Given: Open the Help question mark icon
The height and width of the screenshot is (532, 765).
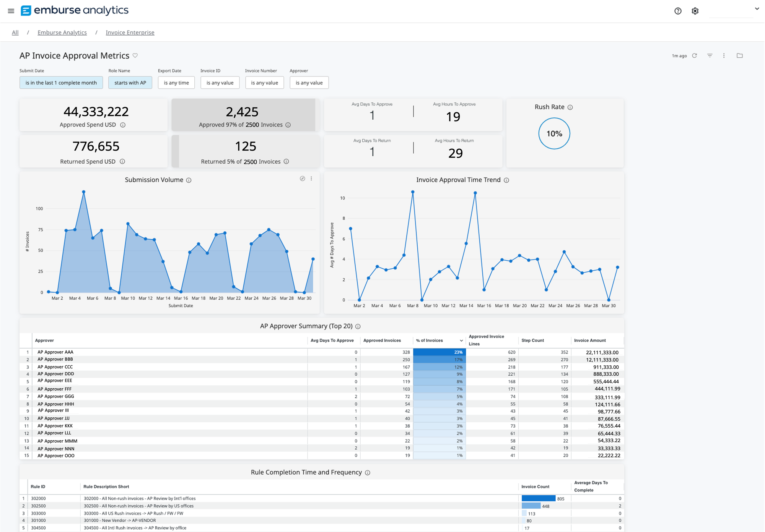Looking at the screenshot, I should (x=678, y=11).
